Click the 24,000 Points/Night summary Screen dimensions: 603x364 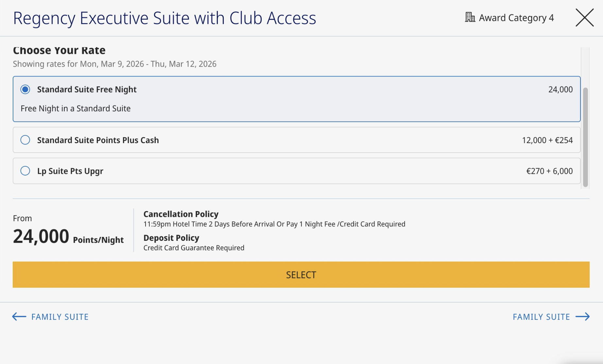click(x=68, y=237)
